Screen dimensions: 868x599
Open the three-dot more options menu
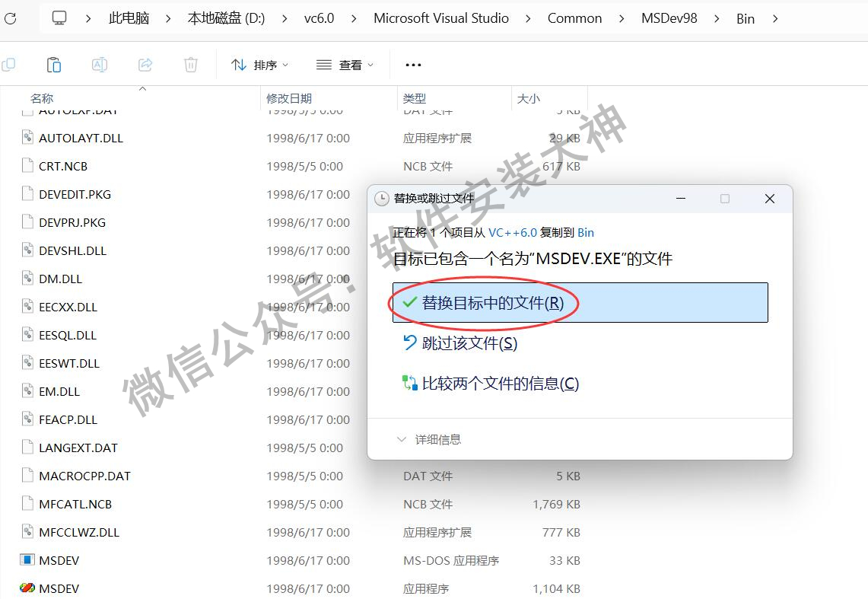413,65
